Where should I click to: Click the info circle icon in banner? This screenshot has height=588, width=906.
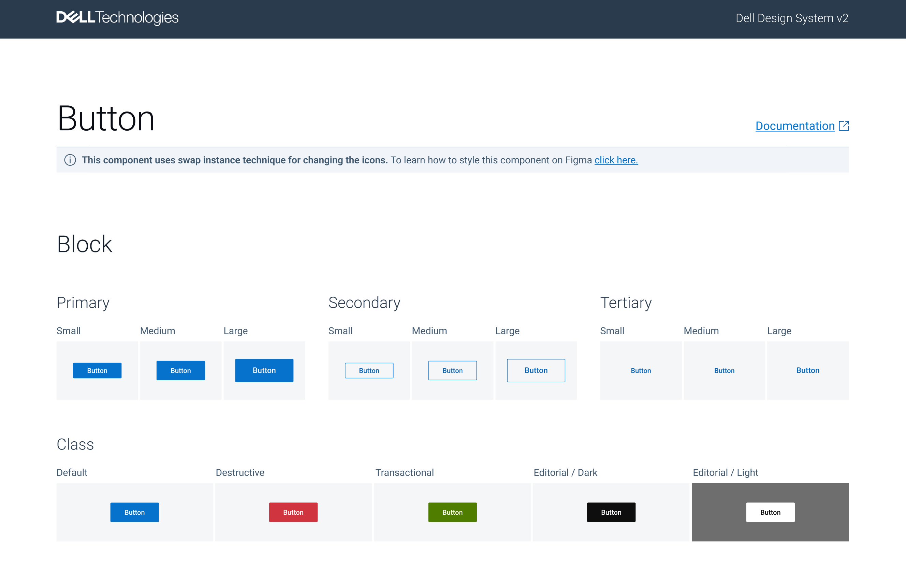click(x=70, y=160)
